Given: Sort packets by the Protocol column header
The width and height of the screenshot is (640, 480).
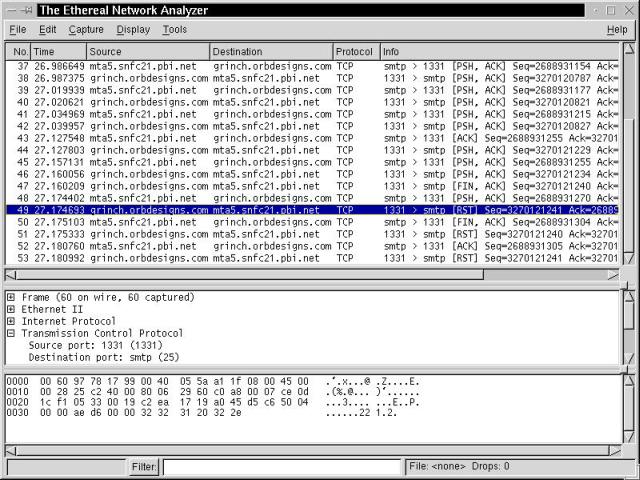Looking at the screenshot, I should (x=355, y=51).
